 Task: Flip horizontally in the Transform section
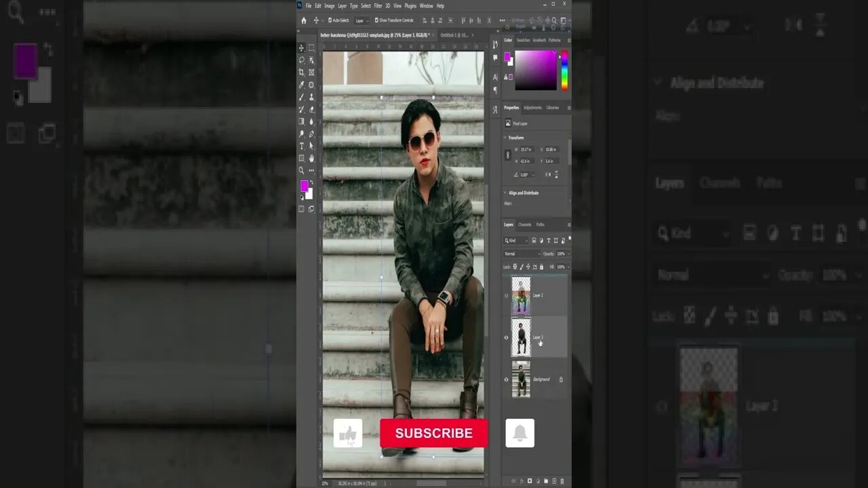coord(548,174)
